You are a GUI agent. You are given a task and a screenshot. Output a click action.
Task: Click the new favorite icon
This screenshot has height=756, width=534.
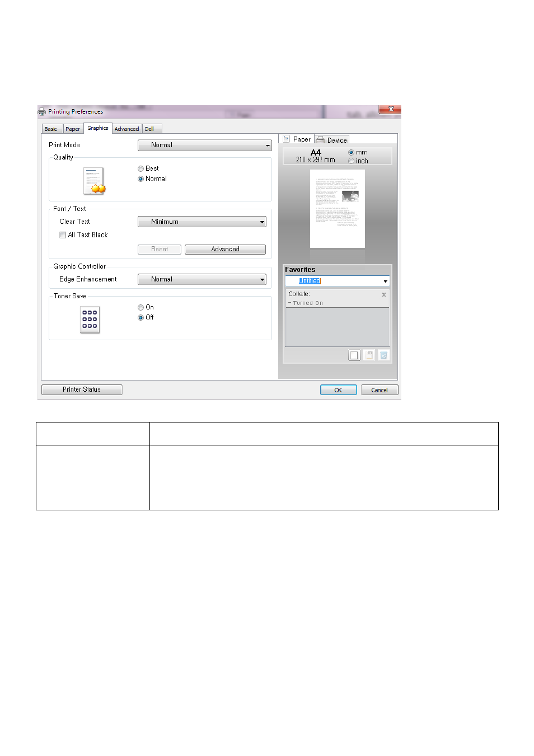pyautogui.click(x=354, y=355)
